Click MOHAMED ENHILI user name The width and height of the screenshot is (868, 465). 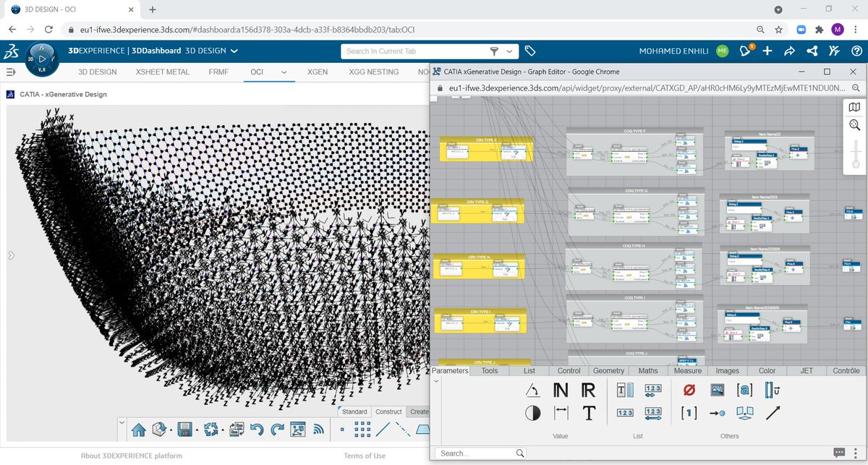pos(676,51)
